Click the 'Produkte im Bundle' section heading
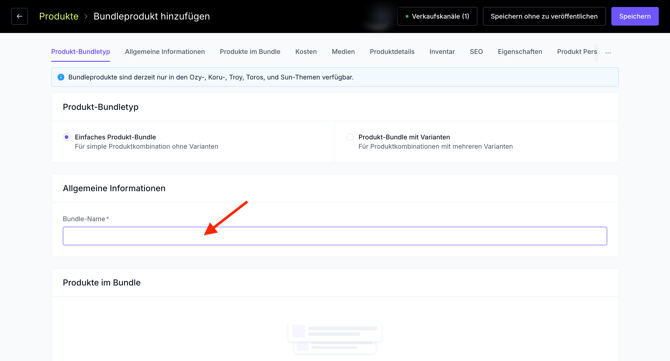The image size is (670, 361). coord(102,283)
